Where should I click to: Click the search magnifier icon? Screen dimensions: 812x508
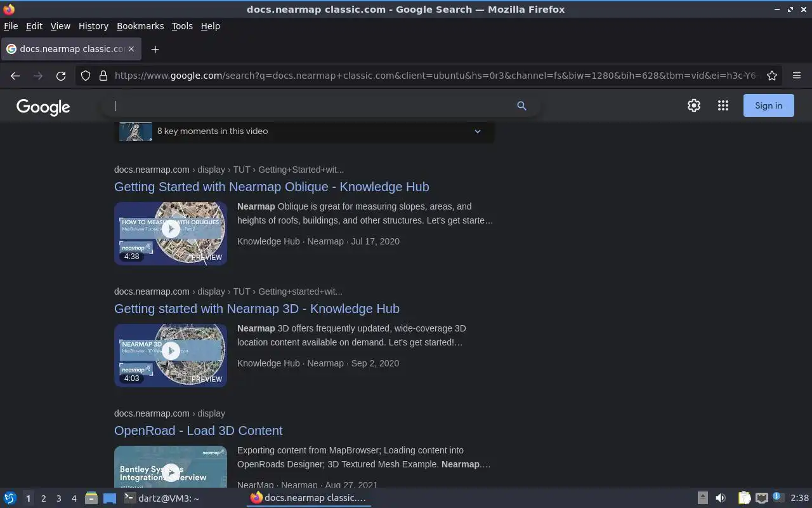pyautogui.click(x=521, y=106)
